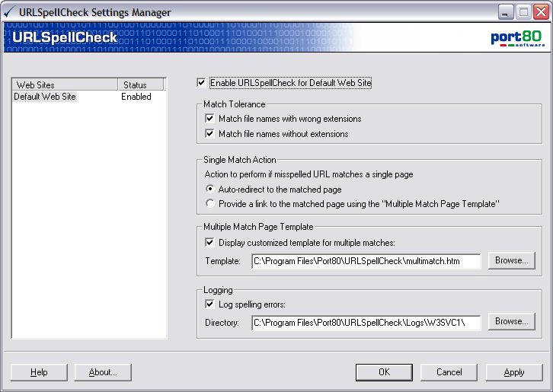Browse for the logging directory

pos(511,321)
